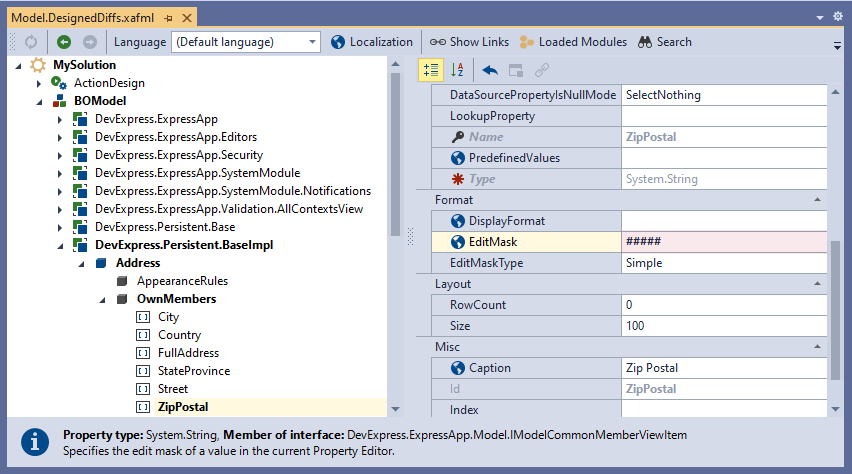Image resolution: width=852 pixels, height=474 pixels.
Task: Edit the Size value 100
Action: 724,326
